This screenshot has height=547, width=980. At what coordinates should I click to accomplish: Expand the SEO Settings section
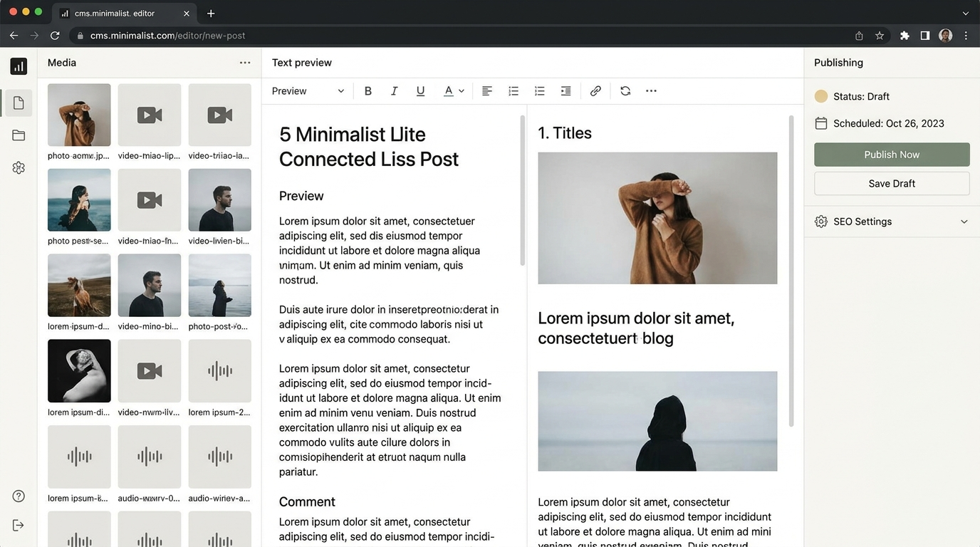click(892, 222)
